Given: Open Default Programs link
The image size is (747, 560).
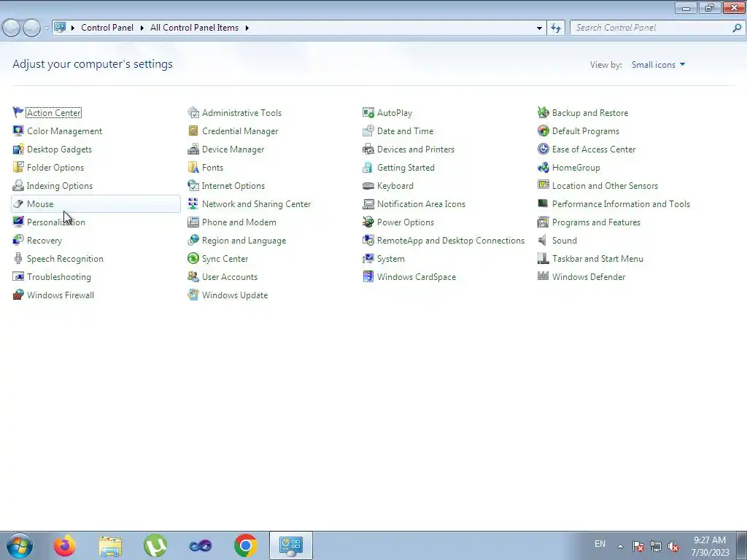Looking at the screenshot, I should pos(586,131).
